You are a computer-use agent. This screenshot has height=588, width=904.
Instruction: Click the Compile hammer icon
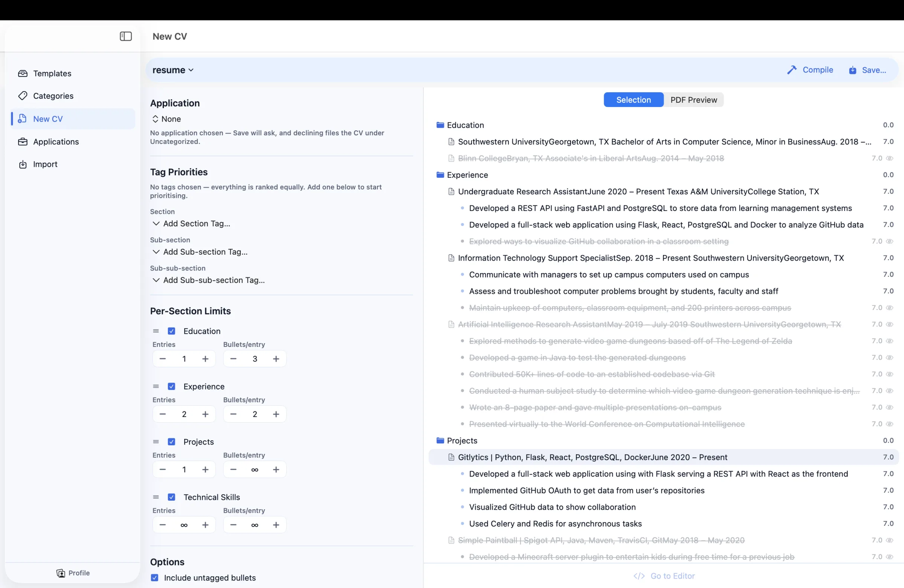coord(792,70)
